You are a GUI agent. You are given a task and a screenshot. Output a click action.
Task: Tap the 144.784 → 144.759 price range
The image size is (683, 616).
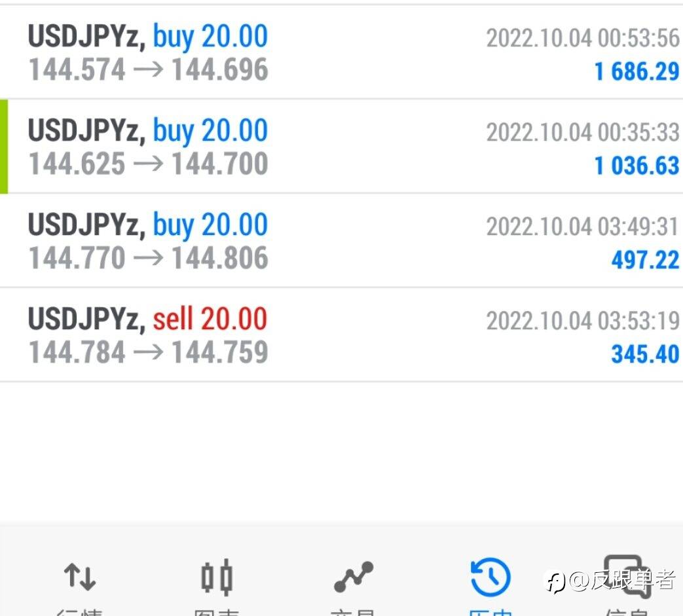pyautogui.click(x=148, y=352)
